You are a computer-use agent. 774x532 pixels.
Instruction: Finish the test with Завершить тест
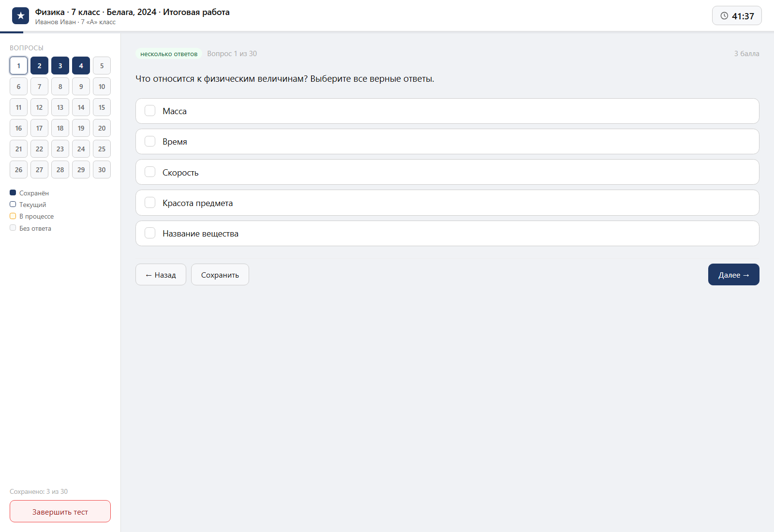pyautogui.click(x=60, y=511)
